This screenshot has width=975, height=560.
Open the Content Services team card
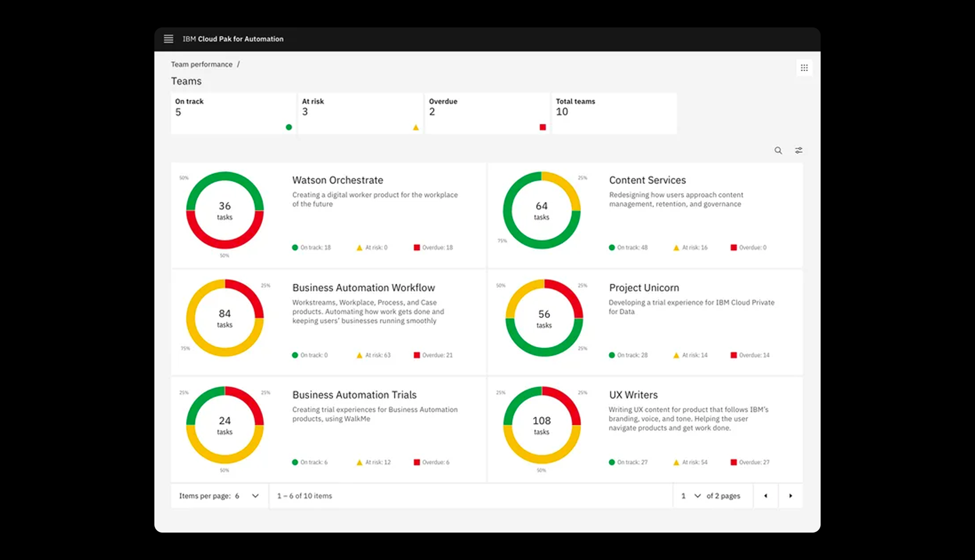click(645, 215)
